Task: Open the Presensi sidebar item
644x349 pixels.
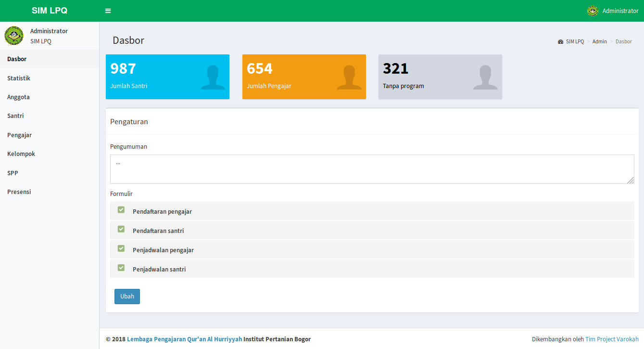Action: coord(19,192)
